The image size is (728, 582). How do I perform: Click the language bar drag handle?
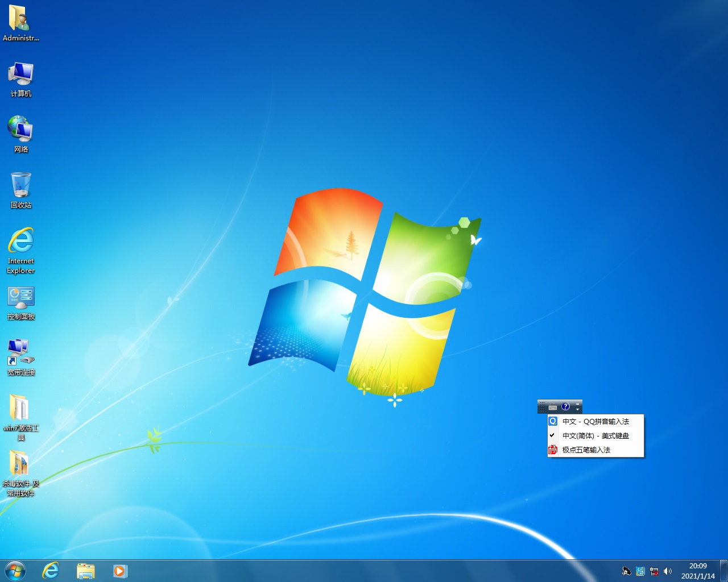(x=541, y=406)
